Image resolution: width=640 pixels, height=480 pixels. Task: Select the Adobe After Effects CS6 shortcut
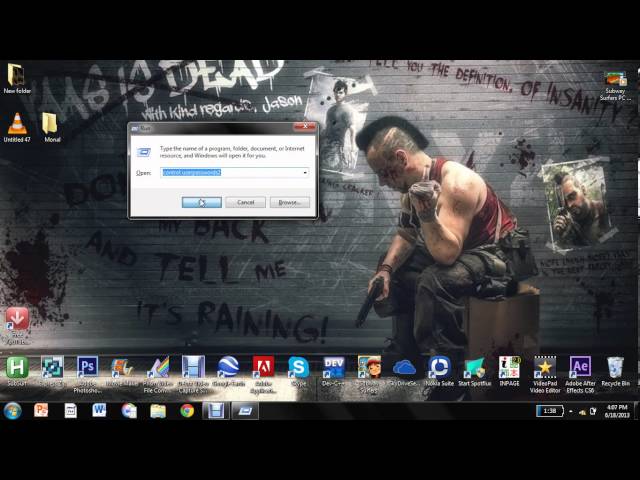click(x=580, y=374)
